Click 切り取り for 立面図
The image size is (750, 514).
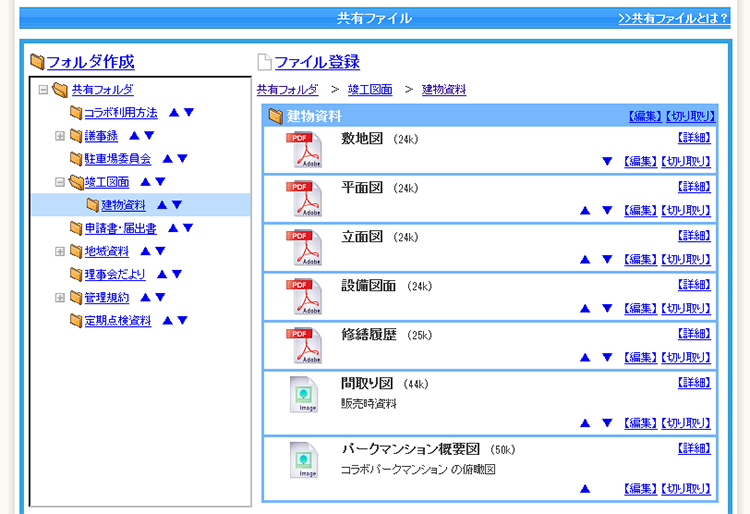(685, 260)
